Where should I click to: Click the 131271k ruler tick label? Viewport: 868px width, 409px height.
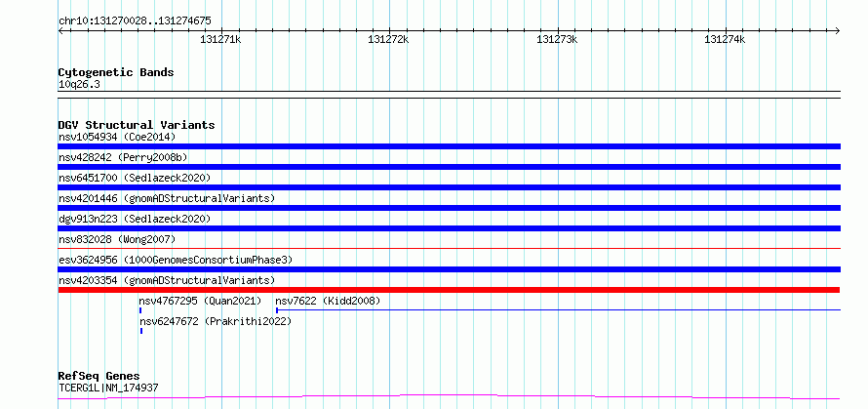point(220,40)
